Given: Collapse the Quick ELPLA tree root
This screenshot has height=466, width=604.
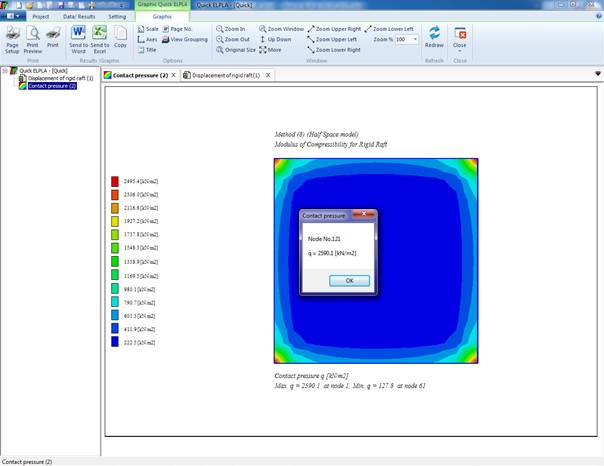Looking at the screenshot, I should point(5,71).
